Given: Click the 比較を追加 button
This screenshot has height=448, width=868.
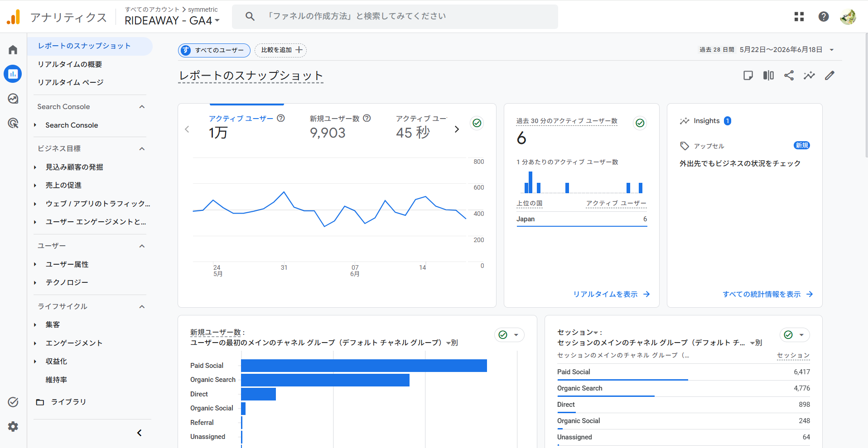Looking at the screenshot, I should (281, 50).
